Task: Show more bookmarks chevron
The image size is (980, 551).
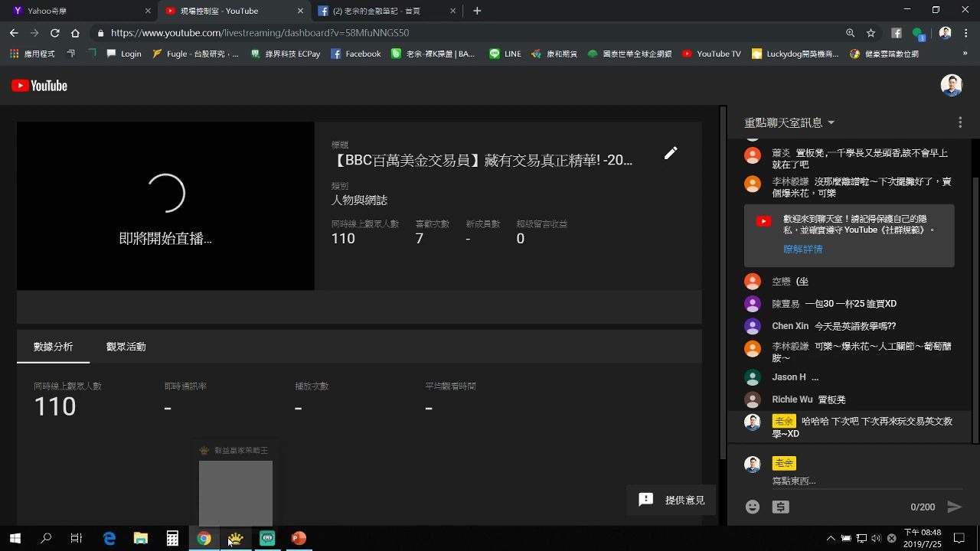Action: [965, 54]
